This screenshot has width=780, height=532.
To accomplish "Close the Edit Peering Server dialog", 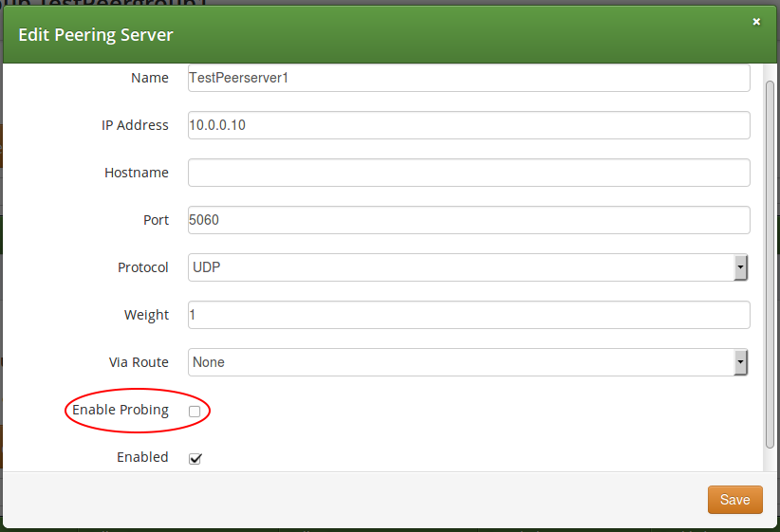I will click(x=756, y=22).
